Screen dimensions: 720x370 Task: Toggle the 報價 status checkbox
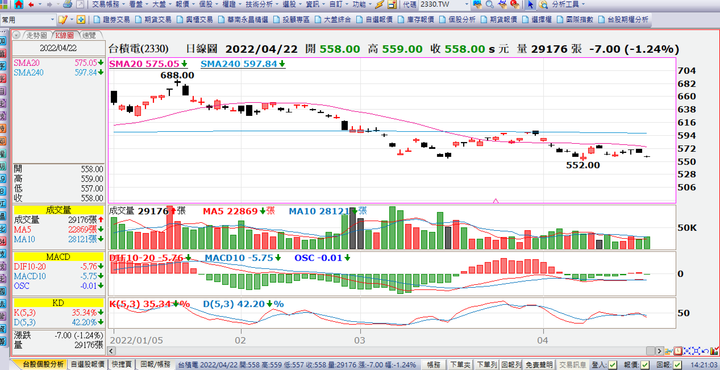click(645, 365)
